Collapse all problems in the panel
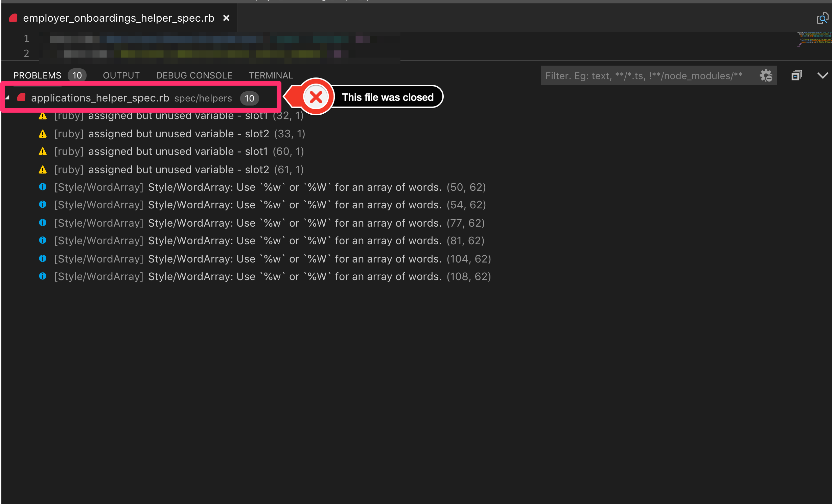Image resolution: width=832 pixels, height=504 pixels. [x=796, y=75]
